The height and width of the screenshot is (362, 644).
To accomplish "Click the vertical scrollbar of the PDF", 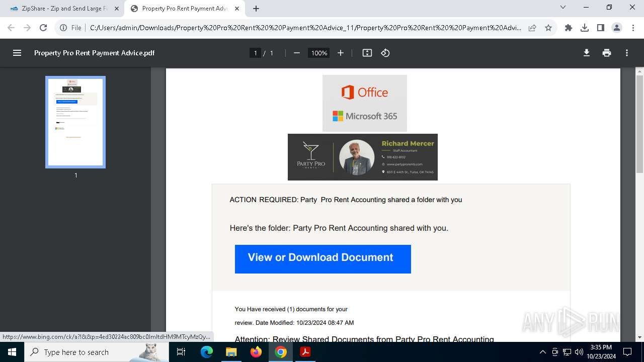I will 640,125.
